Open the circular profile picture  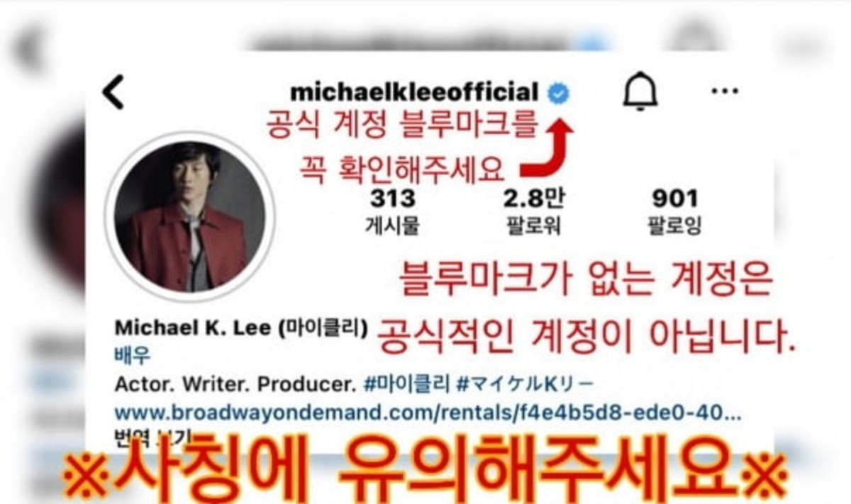pyautogui.click(x=189, y=216)
